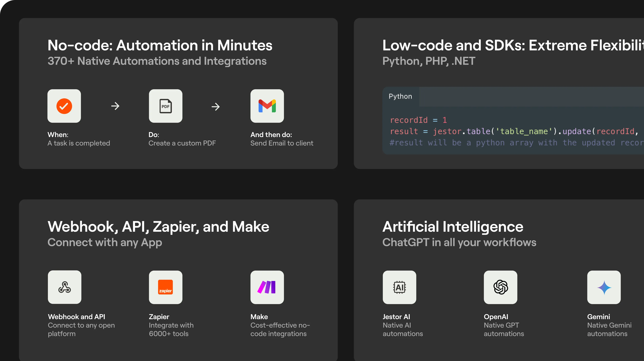Click the orange task-completed checkmark icon
This screenshot has width=644, height=361.
pyautogui.click(x=64, y=106)
